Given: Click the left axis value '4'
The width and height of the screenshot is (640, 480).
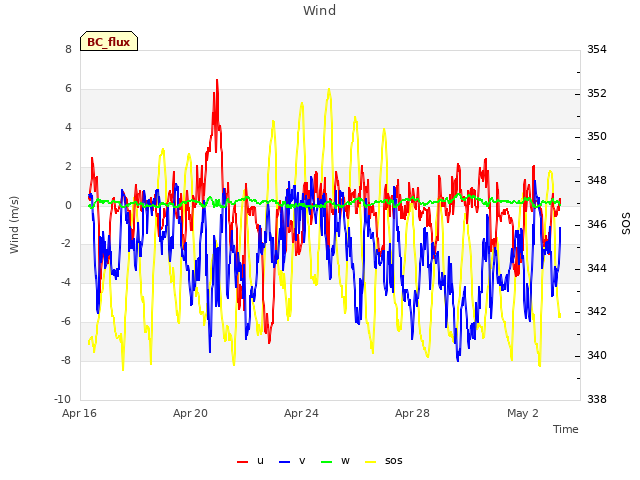Looking at the screenshot, I should (x=68, y=127).
